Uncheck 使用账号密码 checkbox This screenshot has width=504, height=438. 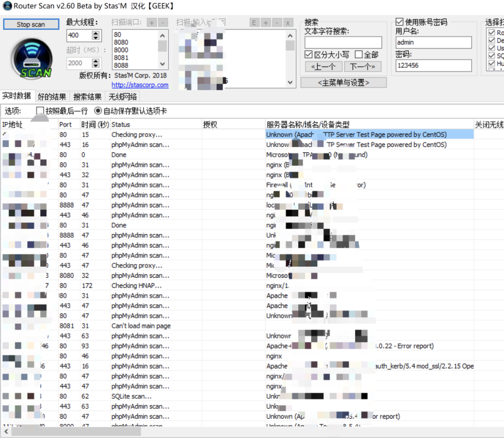(399, 22)
